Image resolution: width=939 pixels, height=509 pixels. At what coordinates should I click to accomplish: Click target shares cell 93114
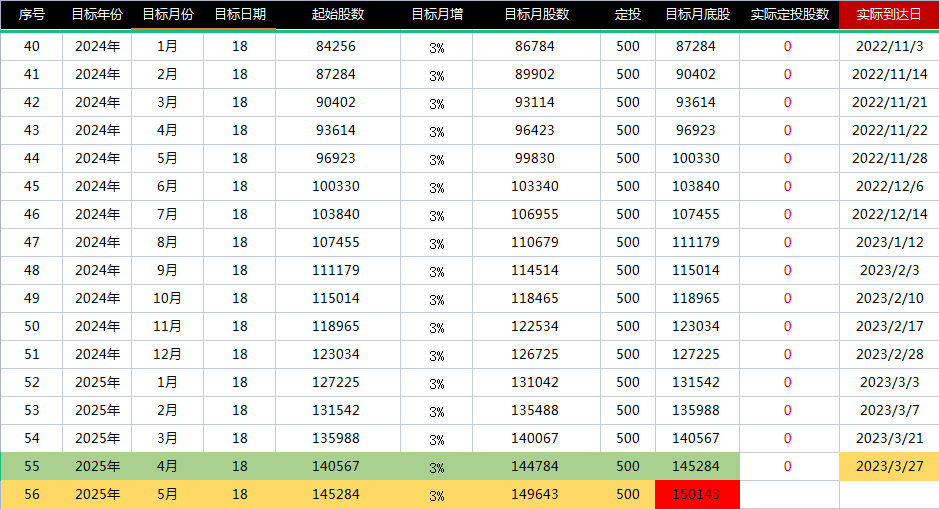pyautogui.click(x=536, y=102)
